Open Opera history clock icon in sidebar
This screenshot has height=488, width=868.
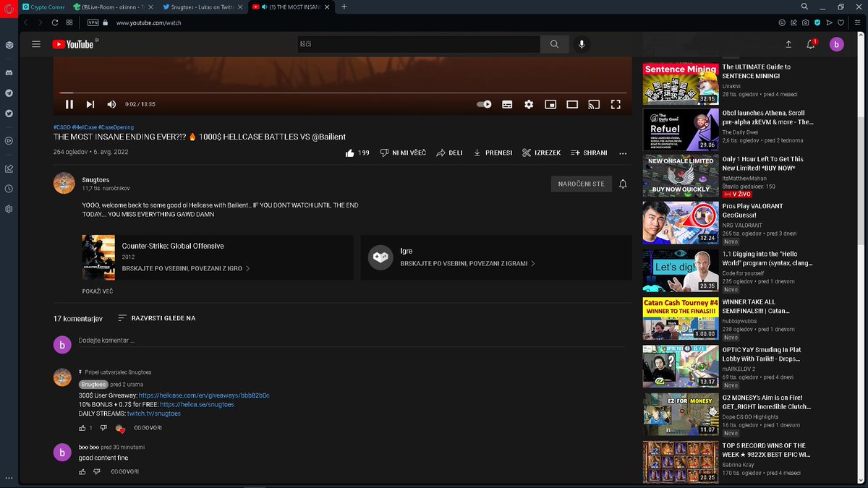point(9,189)
